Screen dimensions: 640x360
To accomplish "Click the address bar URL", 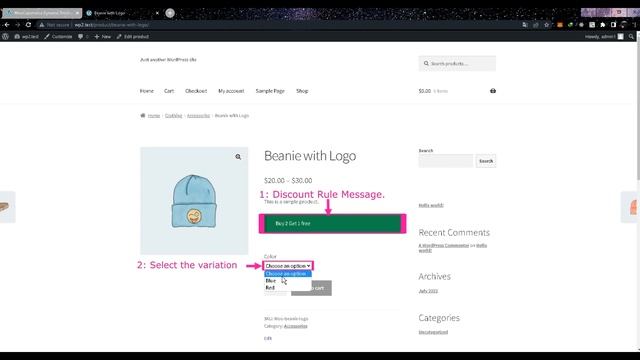I will pyautogui.click(x=111, y=25).
